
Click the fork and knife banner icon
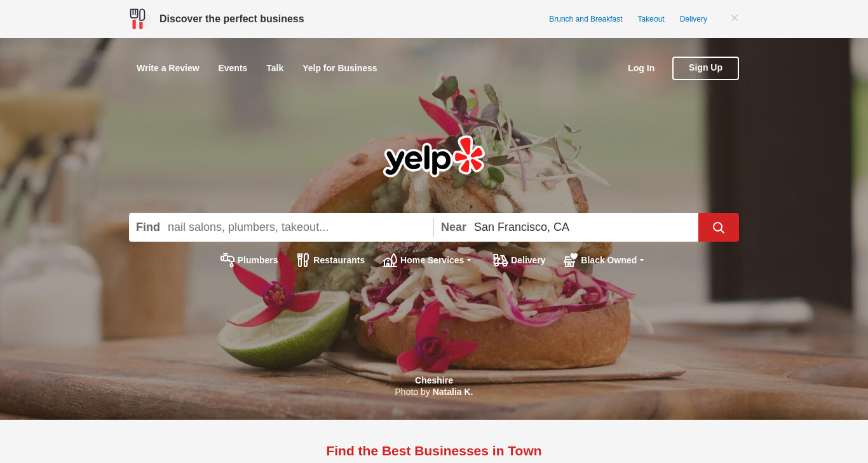point(137,19)
